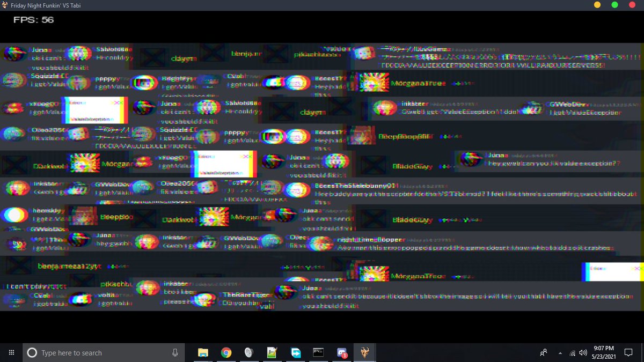
Task: Click the Cortana circle icon in search box
Action: (32, 352)
